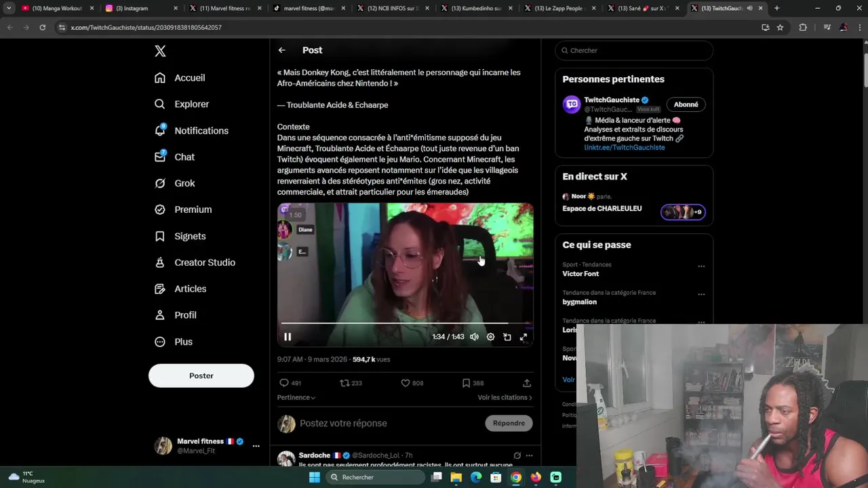Open more options for bygmalion trend
This screenshot has width=868, height=488.
click(x=701, y=294)
